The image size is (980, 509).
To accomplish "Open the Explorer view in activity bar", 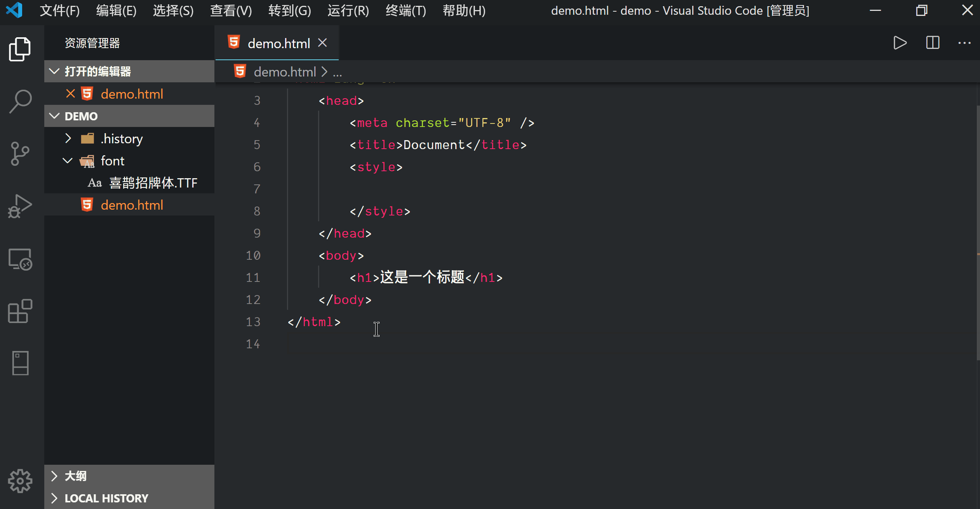I will pos(20,49).
